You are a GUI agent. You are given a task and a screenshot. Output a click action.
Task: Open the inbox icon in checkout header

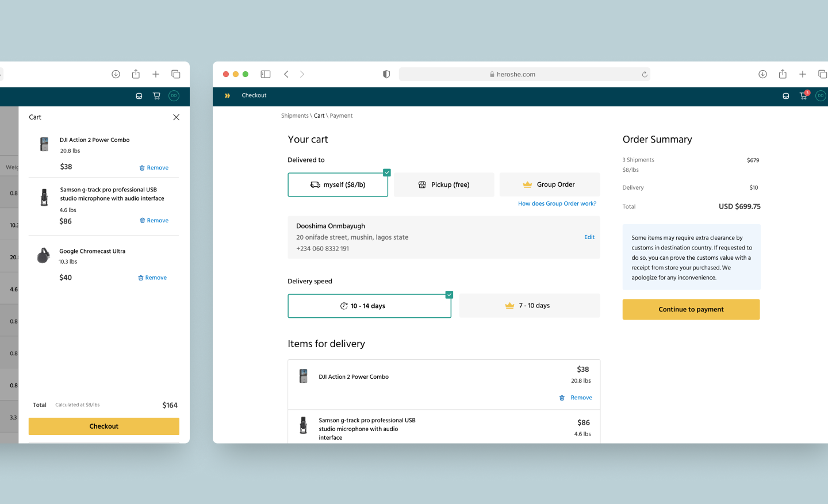pos(785,96)
